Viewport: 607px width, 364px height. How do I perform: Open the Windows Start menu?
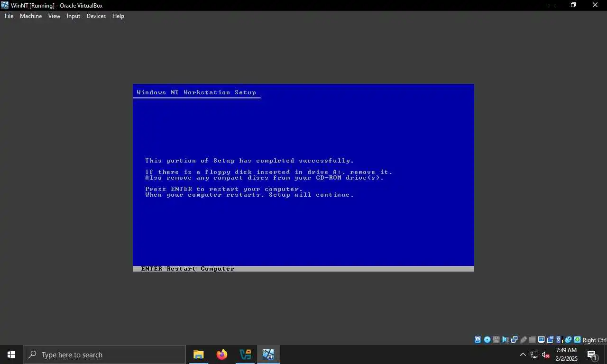[x=11, y=355]
